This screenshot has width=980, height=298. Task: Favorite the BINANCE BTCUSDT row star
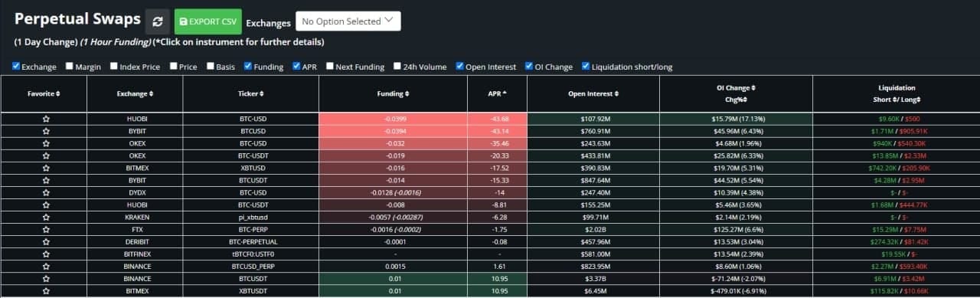[46, 278]
